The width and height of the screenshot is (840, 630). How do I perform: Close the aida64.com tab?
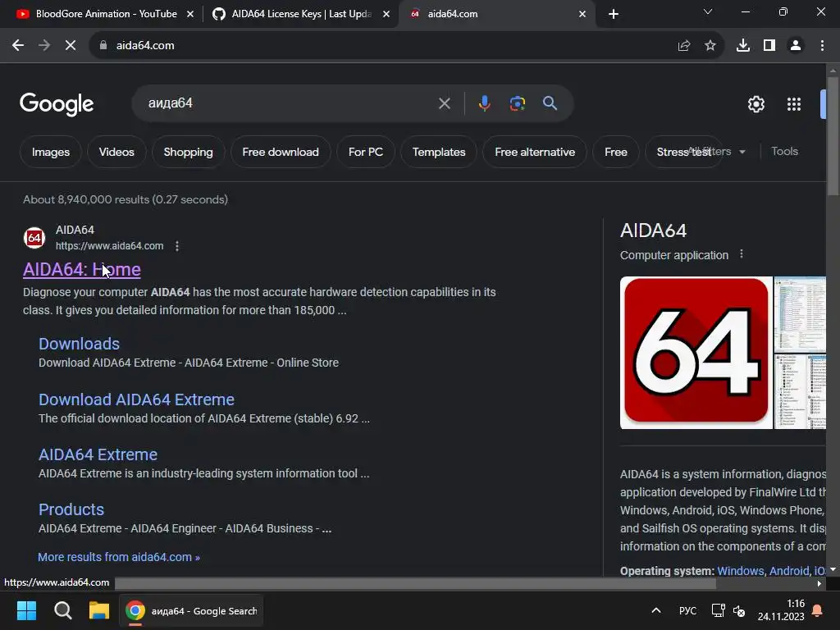pos(582,15)
